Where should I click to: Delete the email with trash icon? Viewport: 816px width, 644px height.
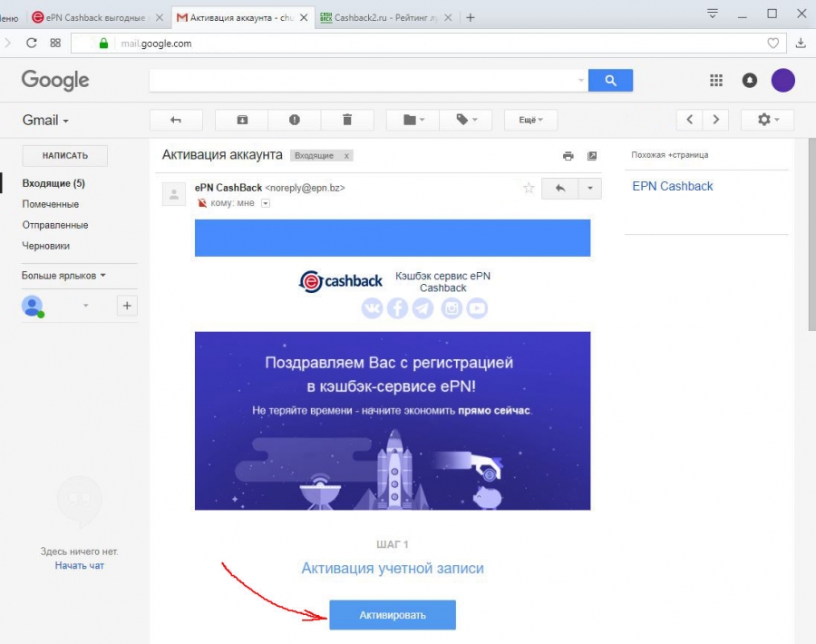(347, 120)
